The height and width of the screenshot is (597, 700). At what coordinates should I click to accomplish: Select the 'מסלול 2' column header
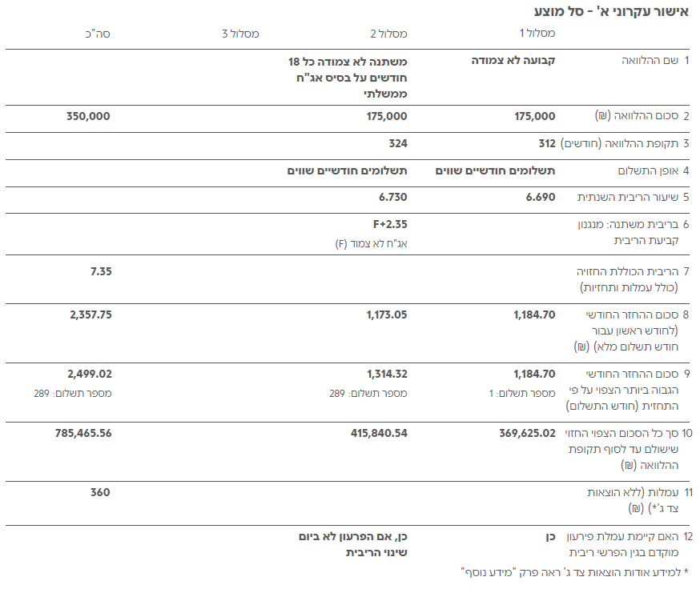[x=388, y=34]
